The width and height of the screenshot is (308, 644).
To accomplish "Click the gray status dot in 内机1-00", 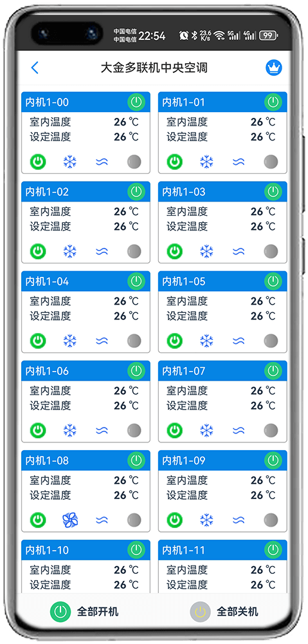I will 134,162.
